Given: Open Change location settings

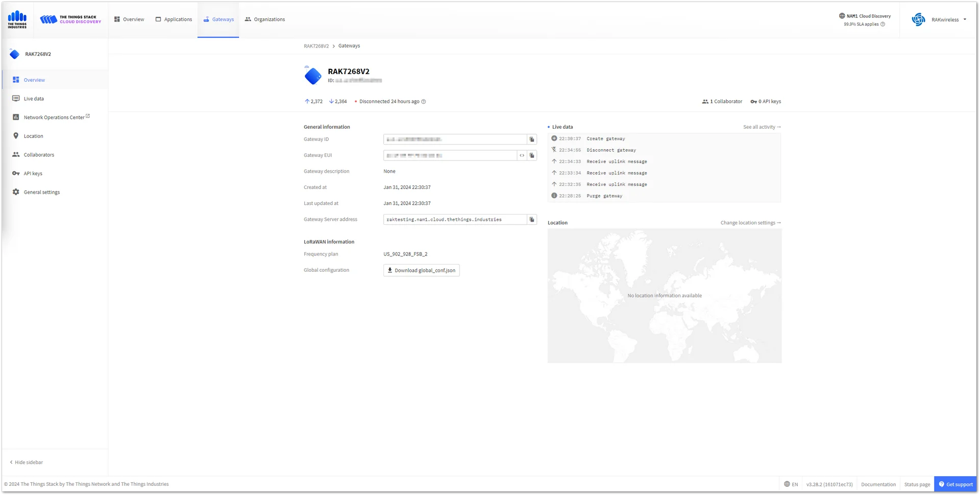Looking at the screenshot, I should coord(751,223).
